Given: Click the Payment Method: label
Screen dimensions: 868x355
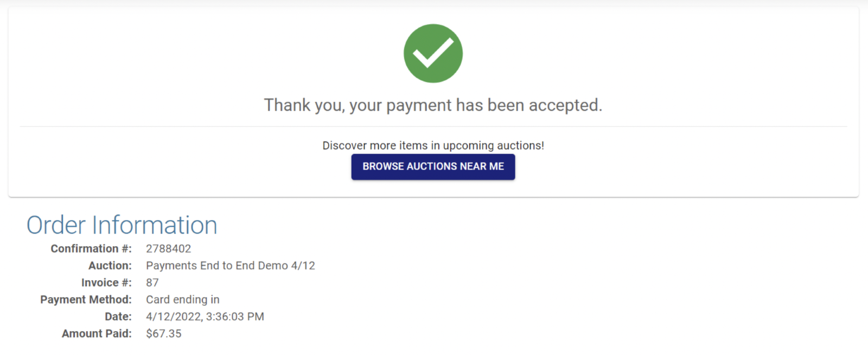Looking at the screenshot, I should pos(86,299).
